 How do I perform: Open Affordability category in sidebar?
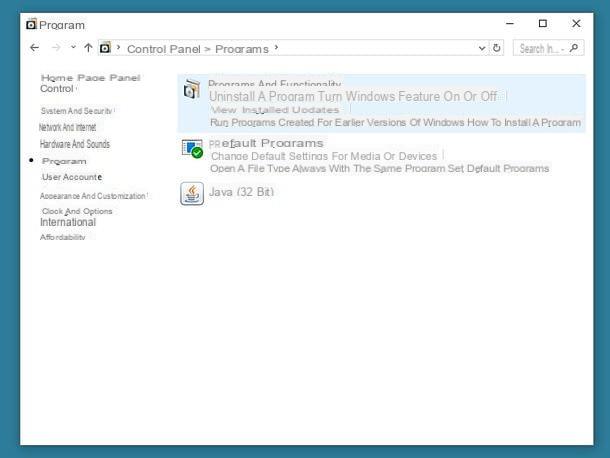click(62, 237)
